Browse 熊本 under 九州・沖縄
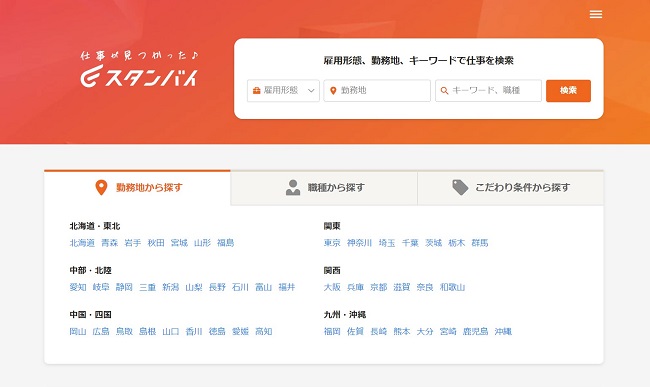 pyautogui.click(x=402, y=331)
